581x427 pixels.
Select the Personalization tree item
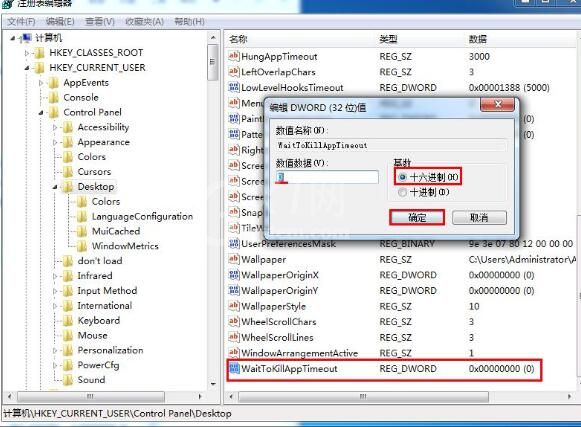click(x=110, y=350)
